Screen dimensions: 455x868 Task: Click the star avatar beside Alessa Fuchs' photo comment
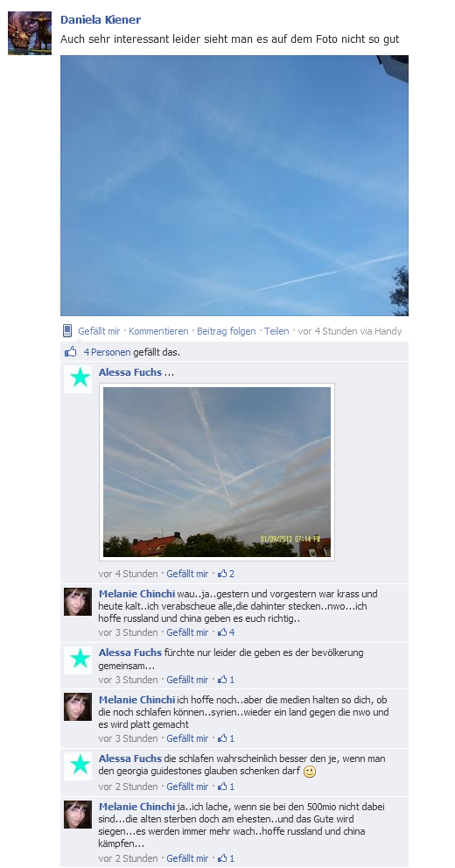pos(78,378)
